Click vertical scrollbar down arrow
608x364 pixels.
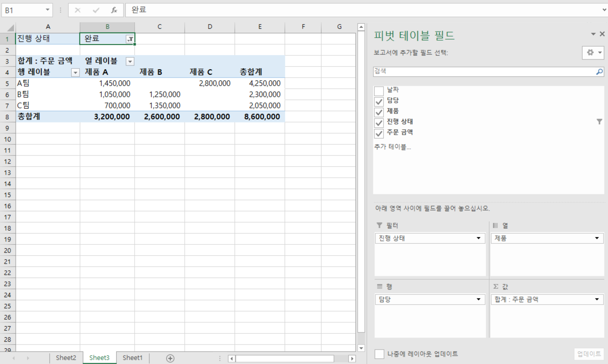click(361, 348)
